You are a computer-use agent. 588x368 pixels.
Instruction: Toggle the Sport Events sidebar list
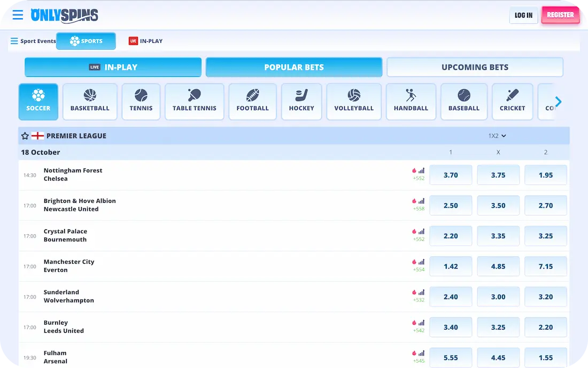tap(33, 41)
